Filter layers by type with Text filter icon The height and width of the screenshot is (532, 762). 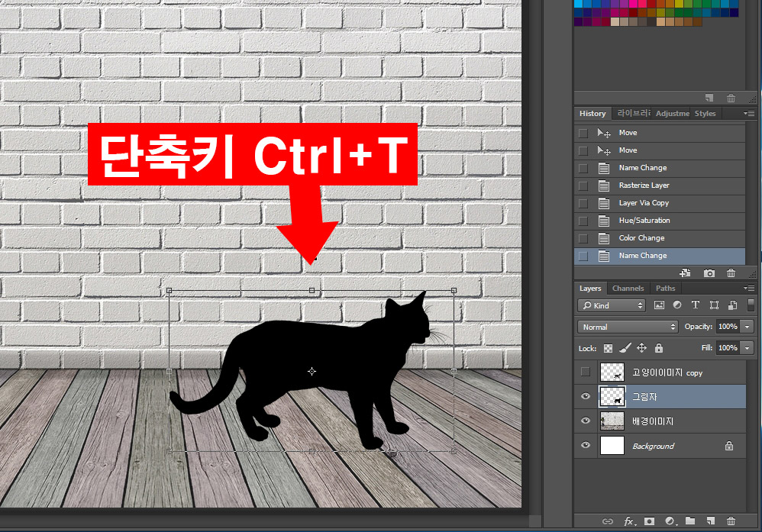[x=695, y=305]
